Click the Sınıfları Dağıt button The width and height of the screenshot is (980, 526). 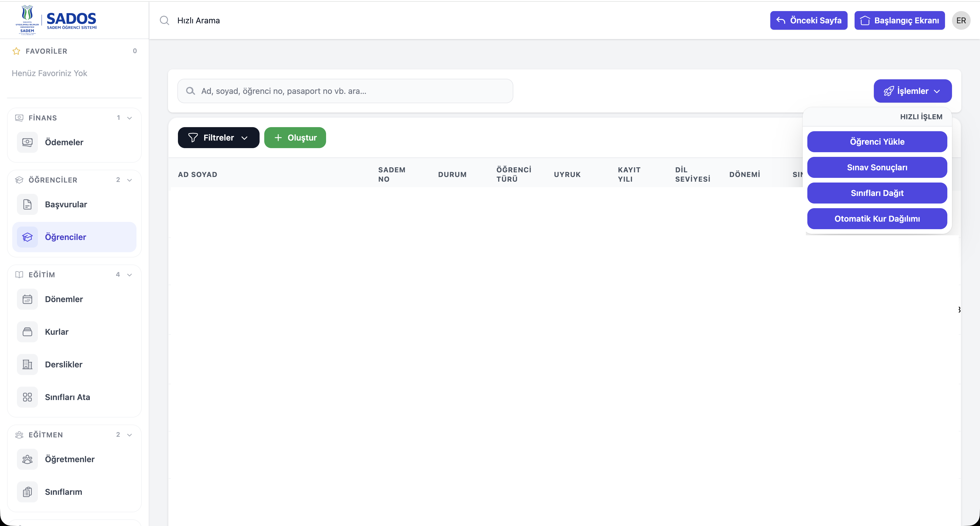coord(877,193)
